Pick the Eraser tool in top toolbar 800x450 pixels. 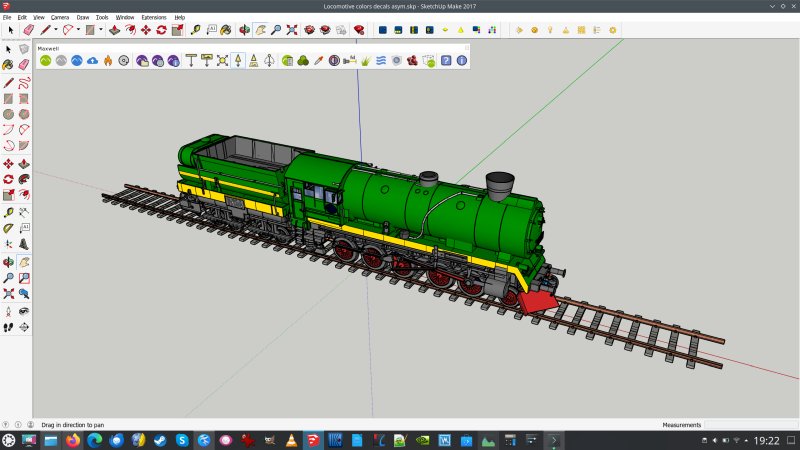pyautogui.click(x=29, y=30)
